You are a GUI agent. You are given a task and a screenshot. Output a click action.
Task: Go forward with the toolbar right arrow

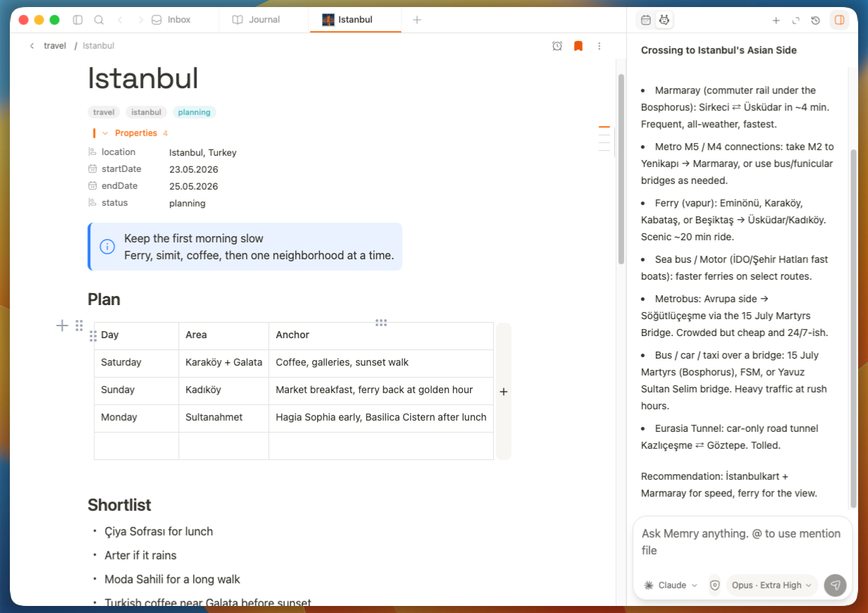(141, 20)
